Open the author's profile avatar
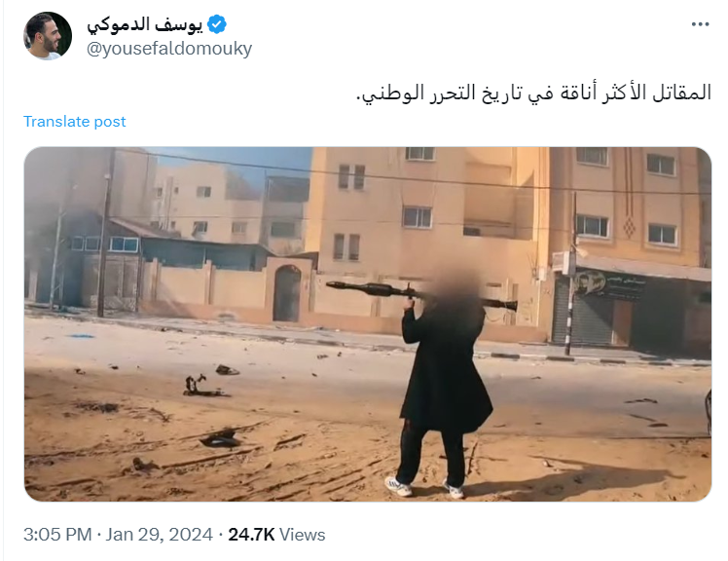728x561 pixels. pos(48,36)
